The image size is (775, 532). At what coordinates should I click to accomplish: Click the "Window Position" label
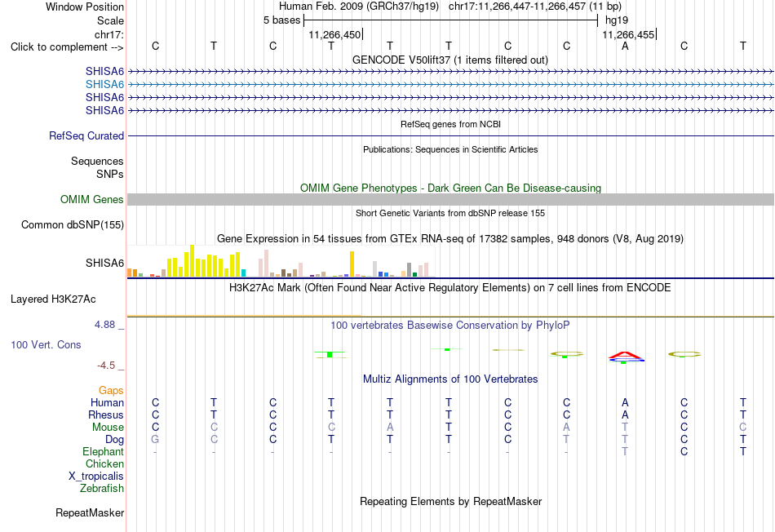[85, 7]
